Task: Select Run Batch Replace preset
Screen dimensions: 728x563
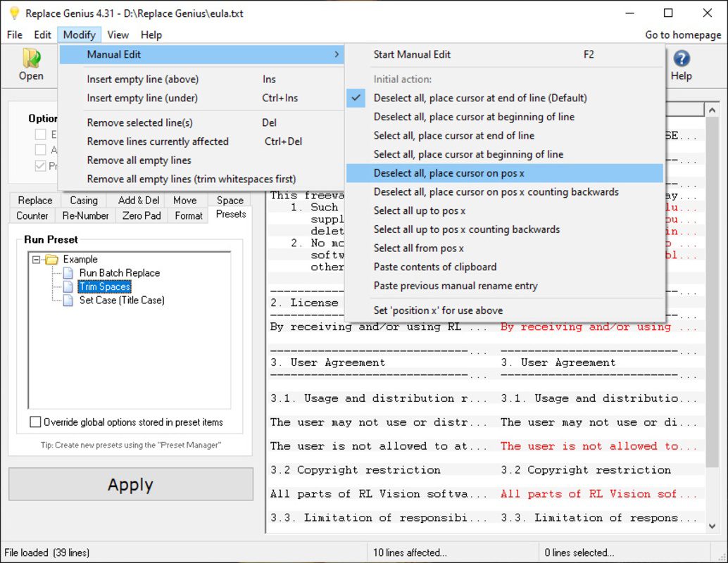Action: (119, 273)
